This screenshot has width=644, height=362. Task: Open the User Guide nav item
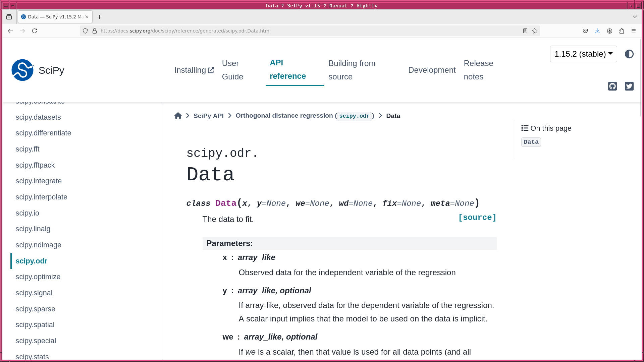coord(232,70)
